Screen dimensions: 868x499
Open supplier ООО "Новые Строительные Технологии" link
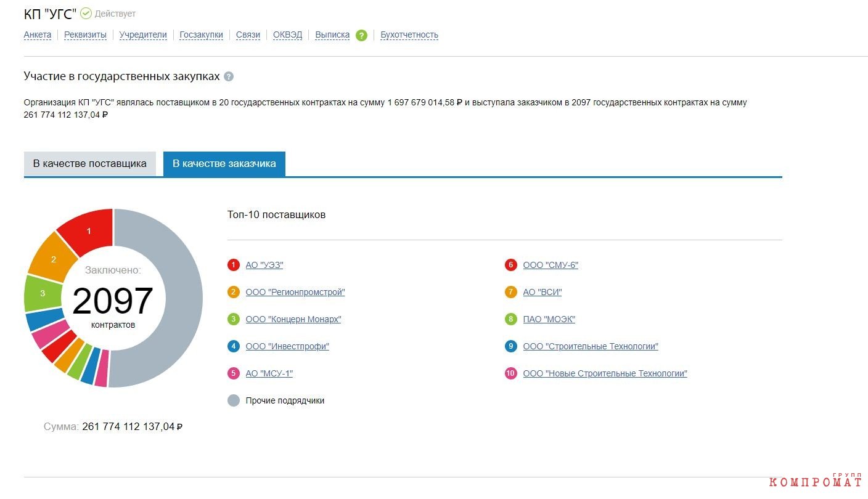[x=605, y=374]
